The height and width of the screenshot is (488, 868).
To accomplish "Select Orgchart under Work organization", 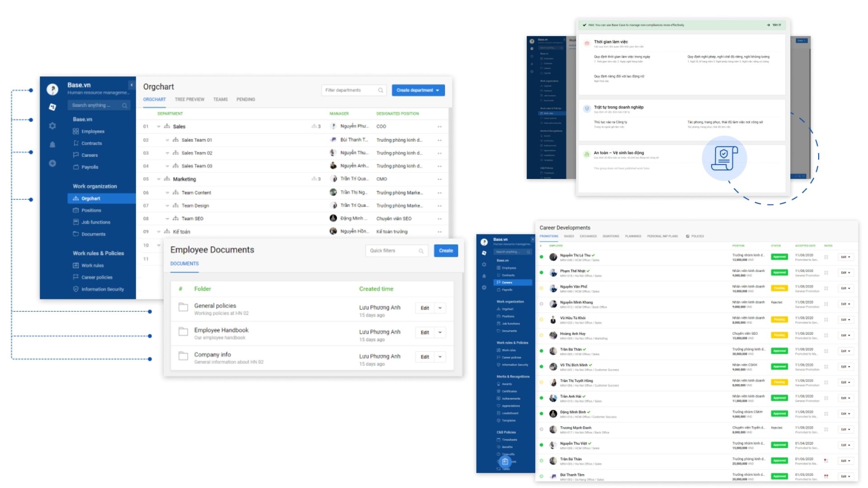I will point(102,198).
